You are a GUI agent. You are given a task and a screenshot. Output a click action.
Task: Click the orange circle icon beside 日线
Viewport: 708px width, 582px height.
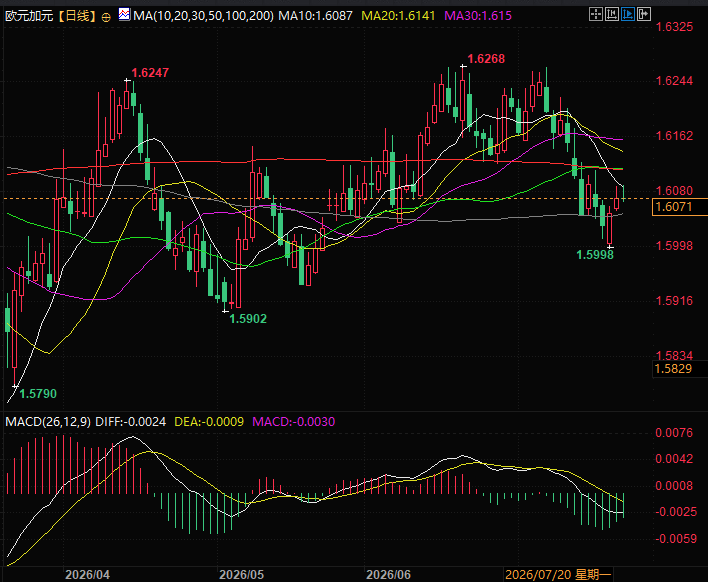pos(106,18)
